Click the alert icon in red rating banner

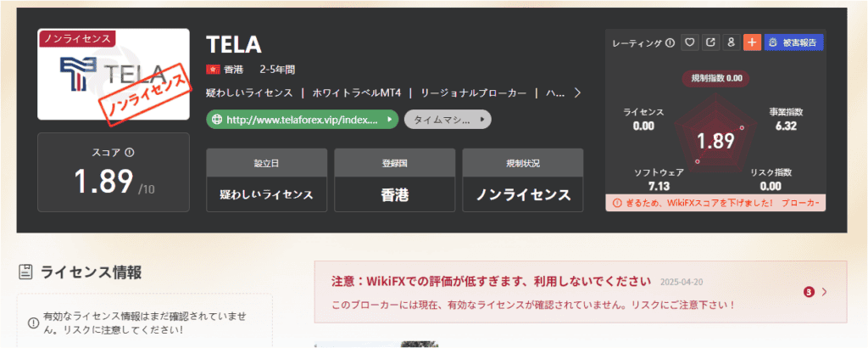pos(616,204)
